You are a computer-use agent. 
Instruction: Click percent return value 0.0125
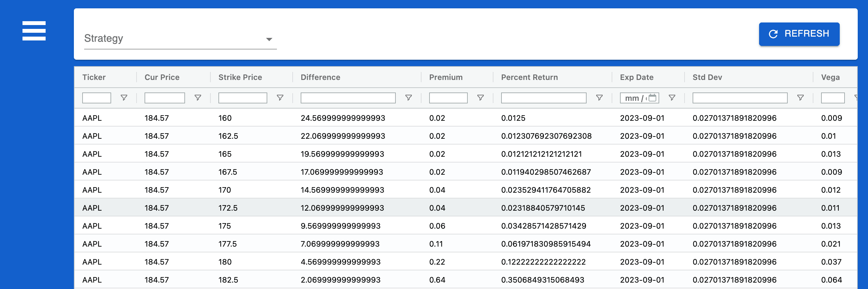[513, 118]
